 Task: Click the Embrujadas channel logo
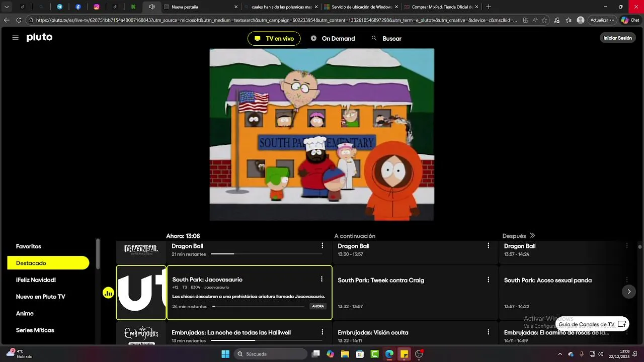click(141, 335)
